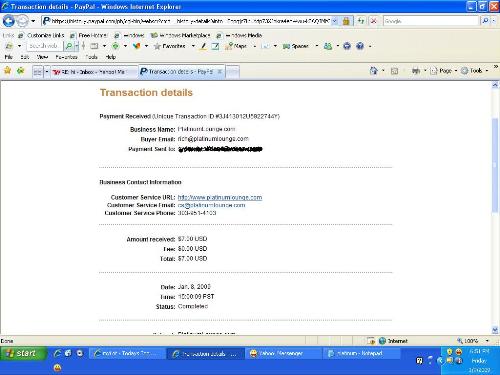The image size is (500, 375).
Task: Click the Windows Start button
Action: (x=23, y=353)
